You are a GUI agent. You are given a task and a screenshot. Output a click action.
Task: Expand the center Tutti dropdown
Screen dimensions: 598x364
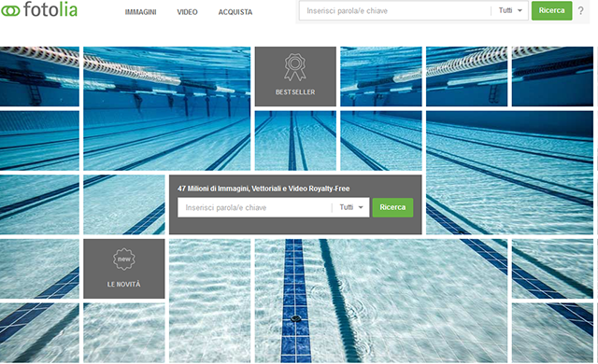pos(351,207)
